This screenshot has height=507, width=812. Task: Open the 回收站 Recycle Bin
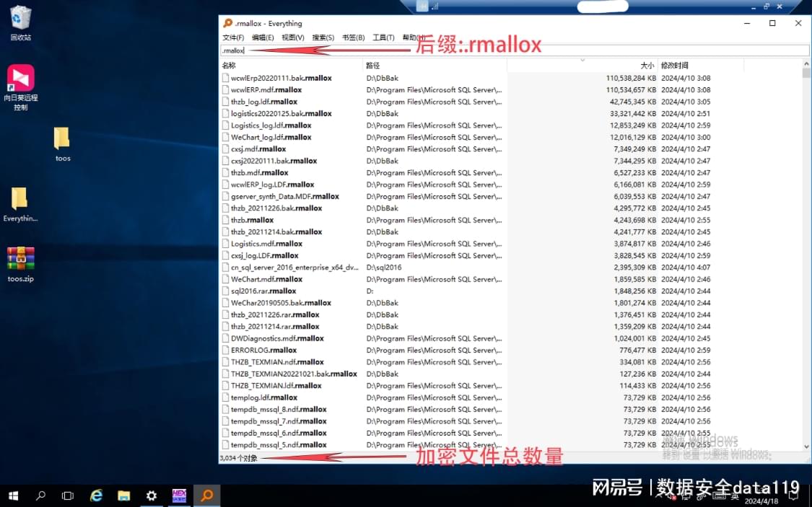[20, 18]
